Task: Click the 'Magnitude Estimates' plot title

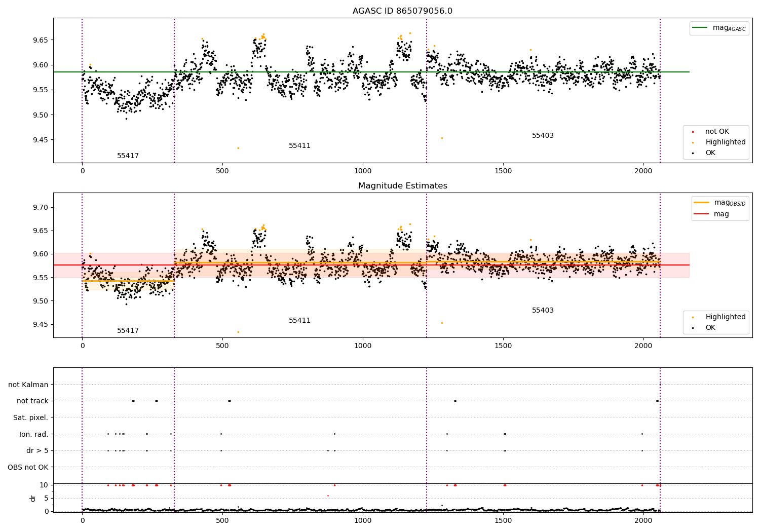Action: pos(402,186)
